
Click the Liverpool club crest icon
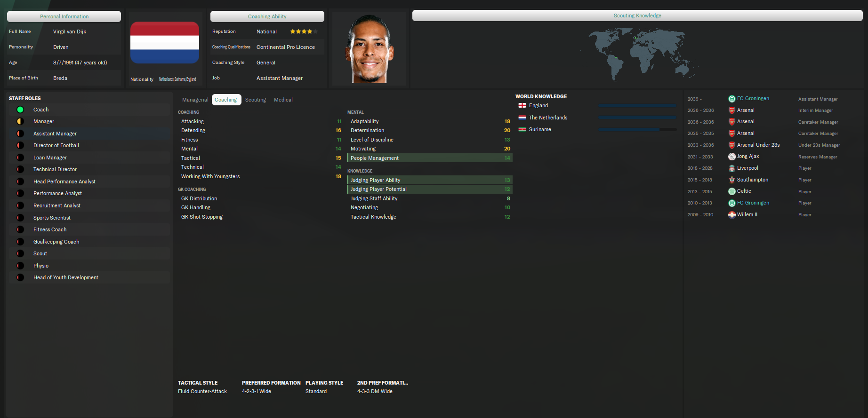click(x=731, y=168)
